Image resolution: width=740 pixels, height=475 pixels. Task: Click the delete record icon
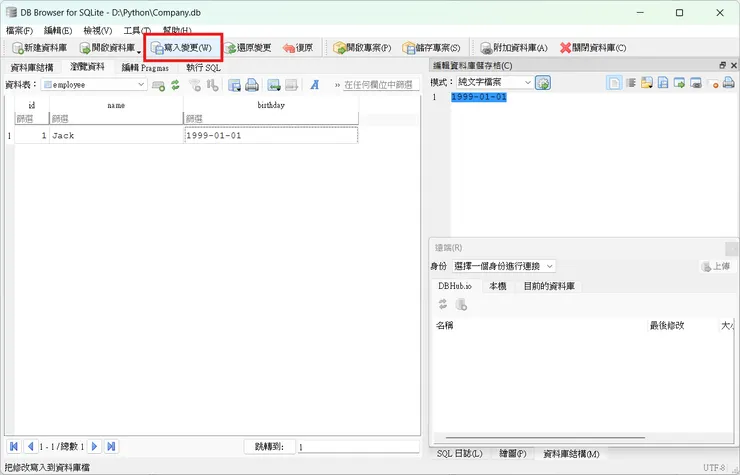pyautogui.click(x=291, y=85)
